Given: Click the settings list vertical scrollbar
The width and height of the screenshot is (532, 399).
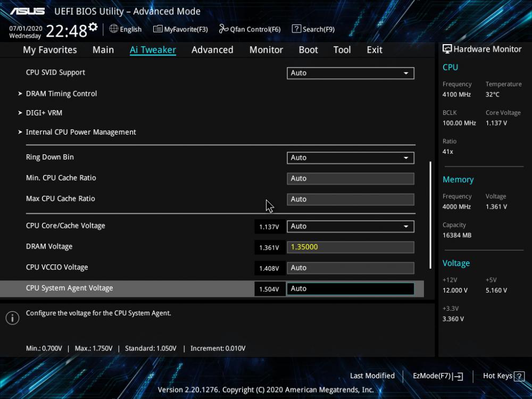Looking at the screenshot, I should pyautogui.click(x=430, y=215).
